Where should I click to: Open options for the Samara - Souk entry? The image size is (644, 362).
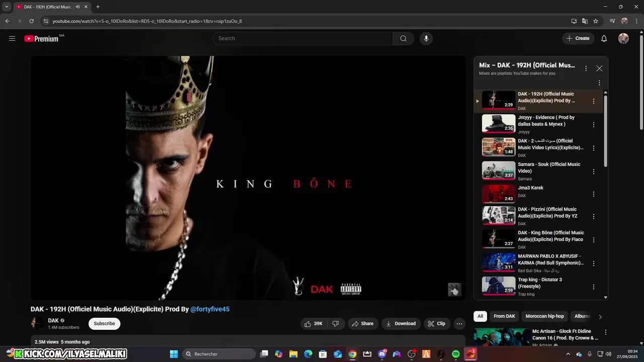594,171
